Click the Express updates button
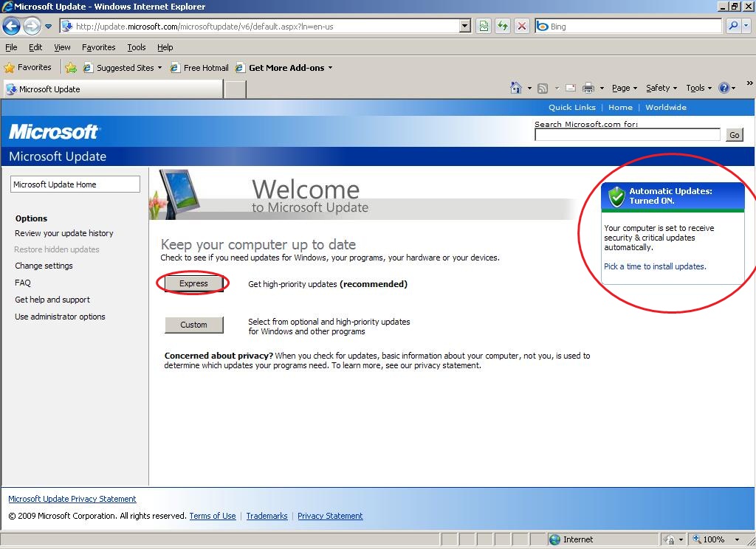 [194, 283]
